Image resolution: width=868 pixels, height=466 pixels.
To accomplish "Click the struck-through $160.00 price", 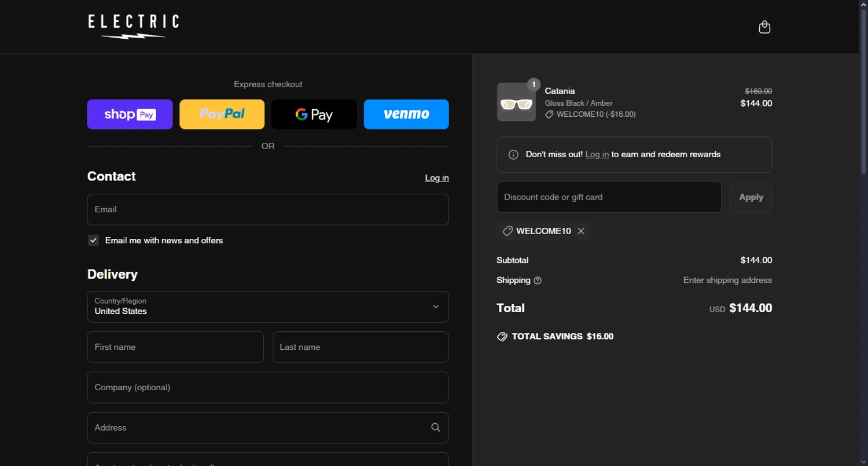I will coord(758,91).
